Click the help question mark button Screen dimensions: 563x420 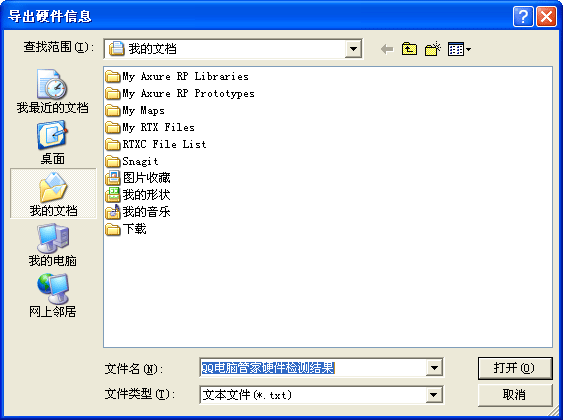tap(523, 17)
